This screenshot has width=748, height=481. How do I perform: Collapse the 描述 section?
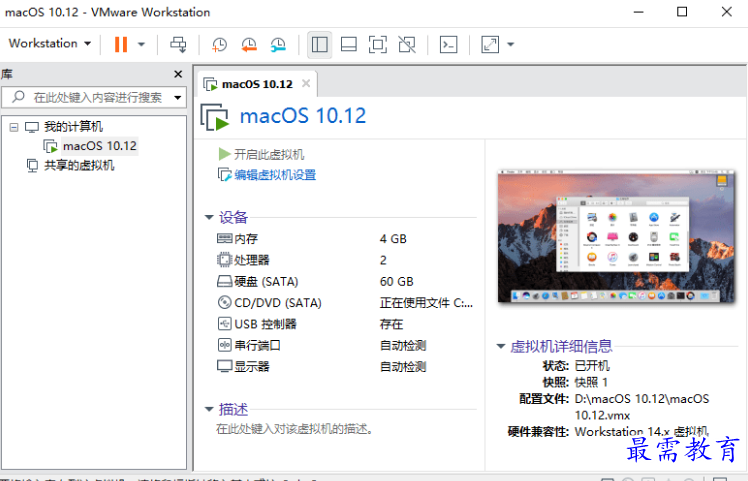[209, 409]
